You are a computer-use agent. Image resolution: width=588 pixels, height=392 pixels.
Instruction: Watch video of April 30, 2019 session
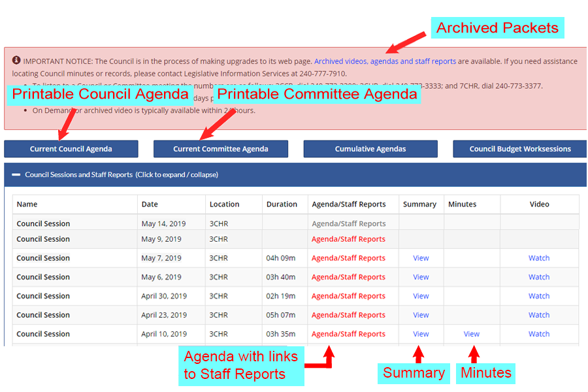539,296
